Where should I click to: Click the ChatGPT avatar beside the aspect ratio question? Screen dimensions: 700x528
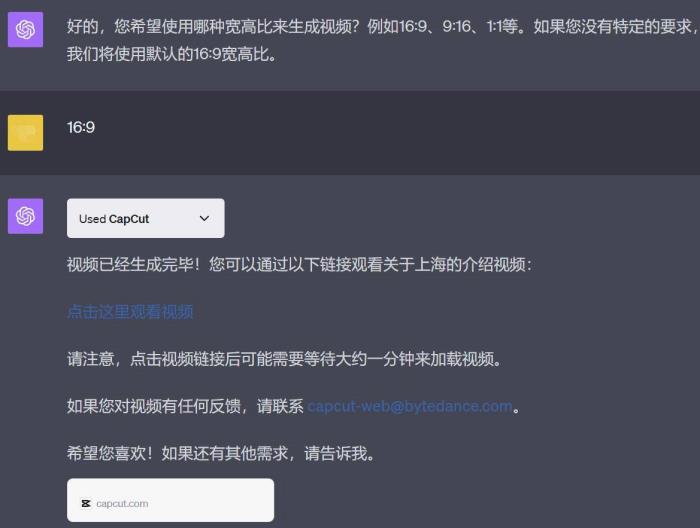coord(25,29)
